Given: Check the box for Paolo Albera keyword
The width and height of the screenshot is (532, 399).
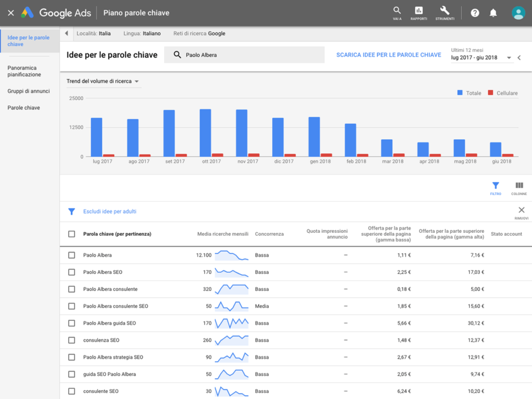Looking at the screenshot, I should 72,255.
